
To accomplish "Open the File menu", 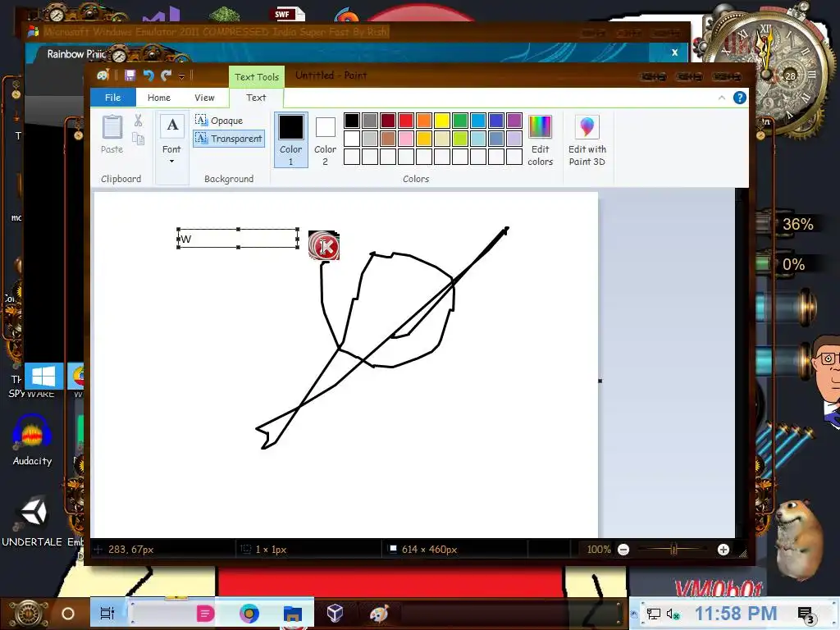I will click(112, 98).
